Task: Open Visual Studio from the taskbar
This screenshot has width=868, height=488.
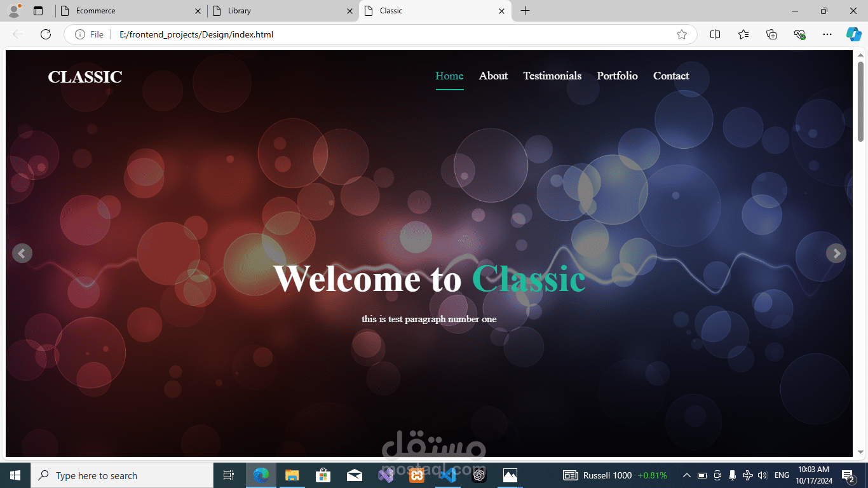Action: (x=386, y=475)
